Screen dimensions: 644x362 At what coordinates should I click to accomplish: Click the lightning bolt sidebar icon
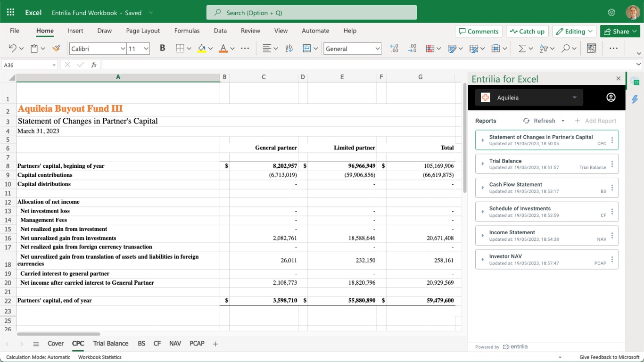click(635, 99)
